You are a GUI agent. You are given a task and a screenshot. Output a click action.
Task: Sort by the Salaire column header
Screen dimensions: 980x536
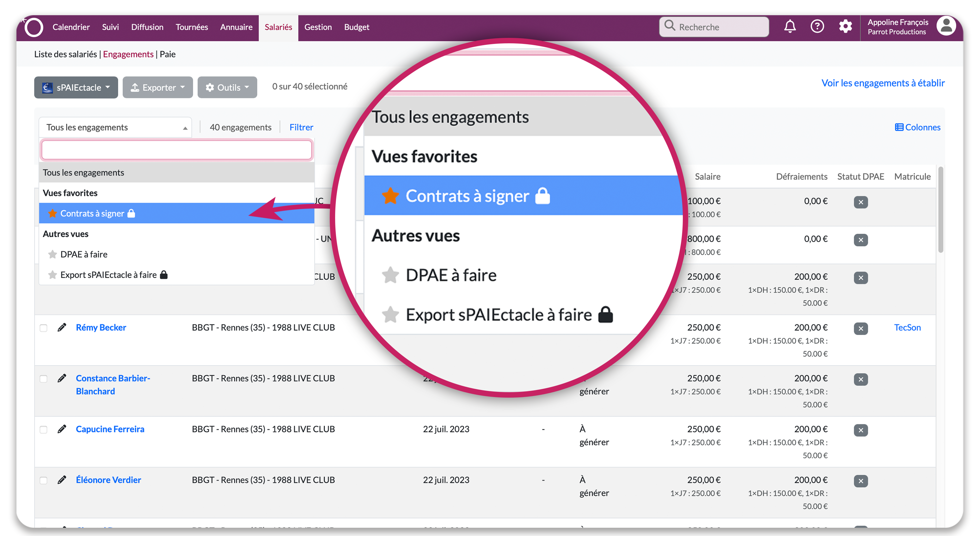coord(707,177)
